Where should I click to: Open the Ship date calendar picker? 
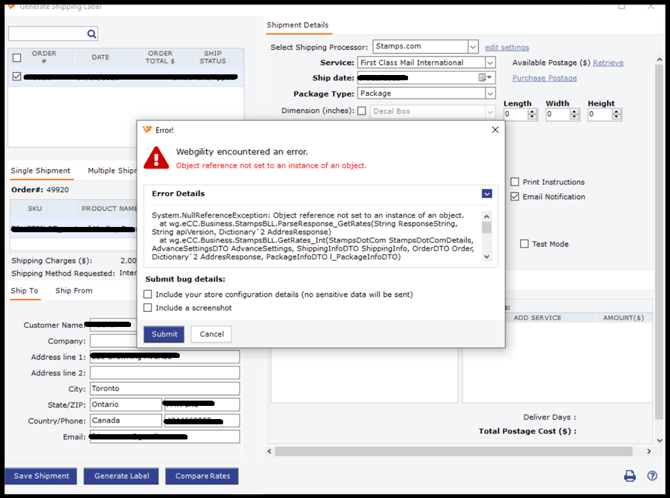485,77
